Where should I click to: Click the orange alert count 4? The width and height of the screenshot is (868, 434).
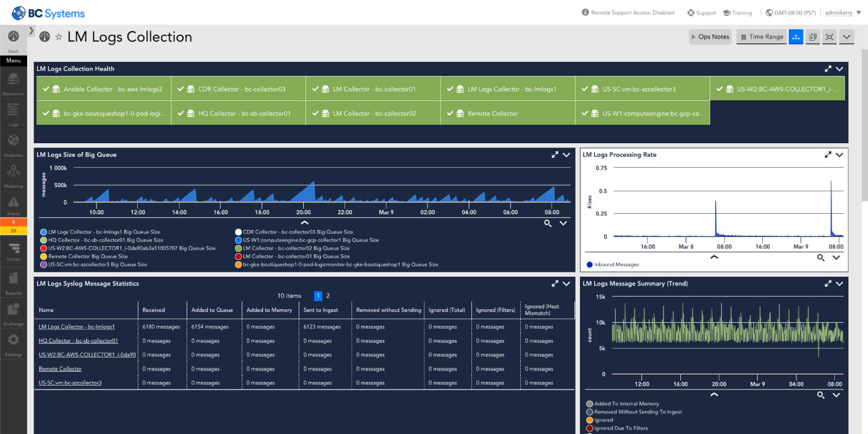pos(13,222)
